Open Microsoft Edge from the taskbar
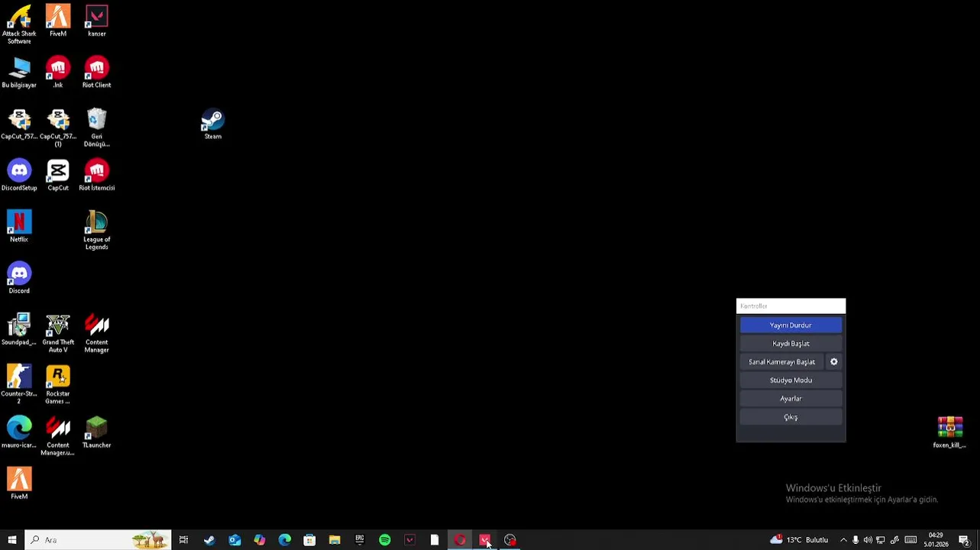The width and height of the screenshot is (980, 550). [285, 540]
